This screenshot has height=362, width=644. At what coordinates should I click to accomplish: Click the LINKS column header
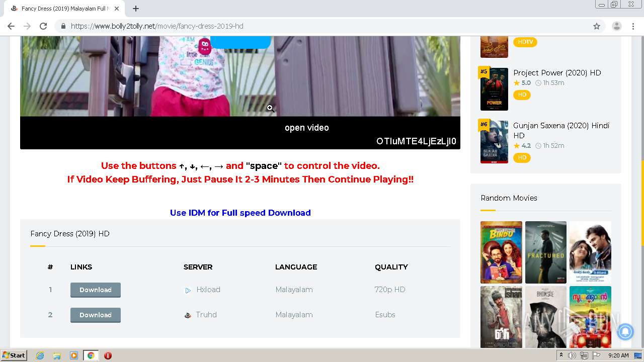coord(81,267)
